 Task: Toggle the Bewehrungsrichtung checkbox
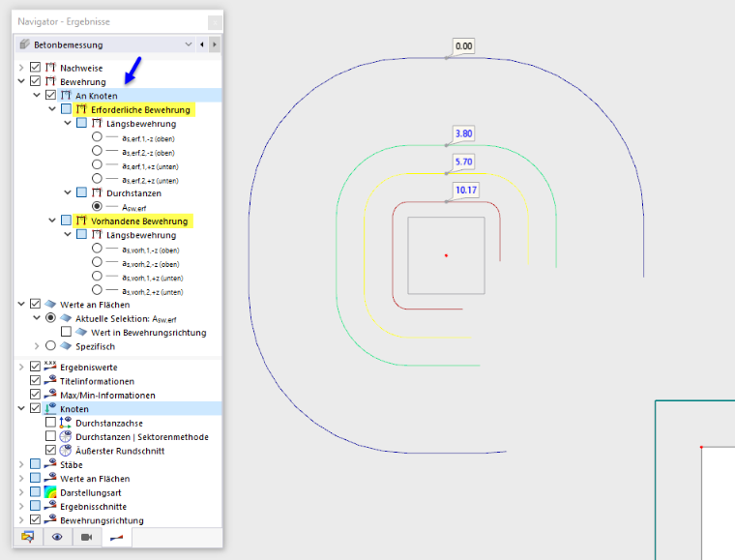click(x=35, y=519)
